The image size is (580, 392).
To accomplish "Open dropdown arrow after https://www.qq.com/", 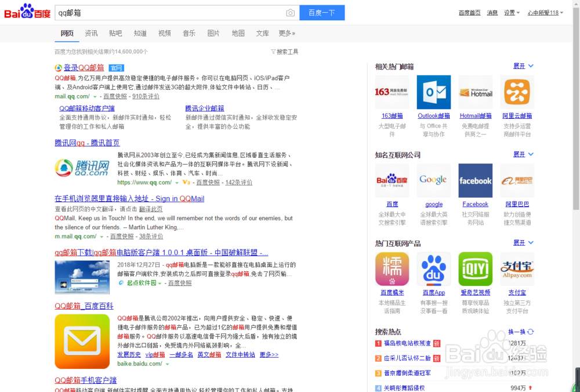I will pyautogui.click(x=177, y=183).
